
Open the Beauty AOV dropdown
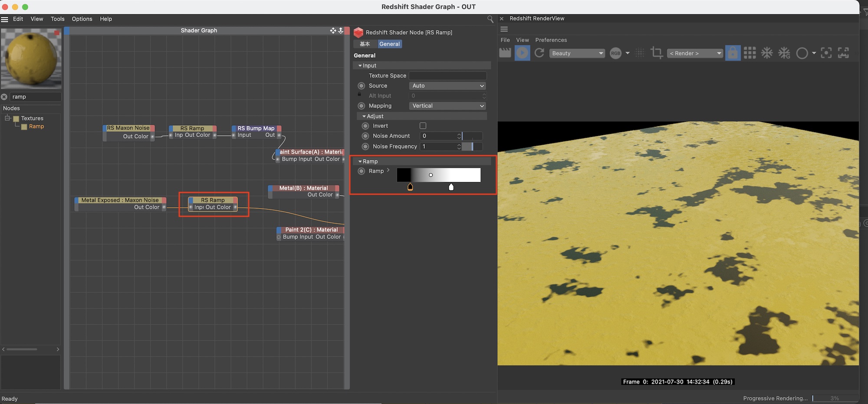coord(577,53)
